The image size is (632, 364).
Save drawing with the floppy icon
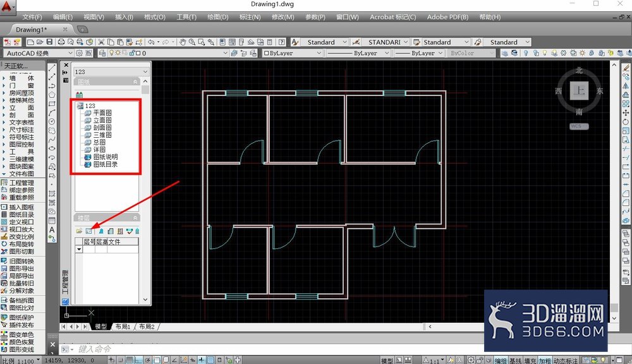(x=49, y=42)
